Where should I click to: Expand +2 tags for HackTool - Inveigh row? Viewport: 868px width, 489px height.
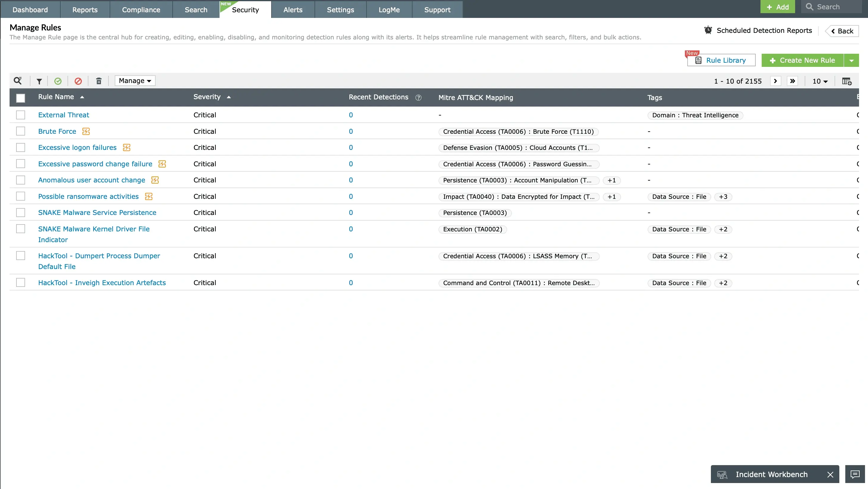pyautogui.click(x=723, y=283)
